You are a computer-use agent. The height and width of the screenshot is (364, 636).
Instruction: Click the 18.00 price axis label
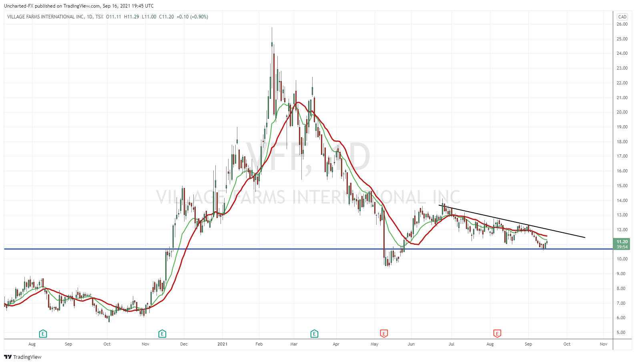pyautogui.click(x=622, y=142)
